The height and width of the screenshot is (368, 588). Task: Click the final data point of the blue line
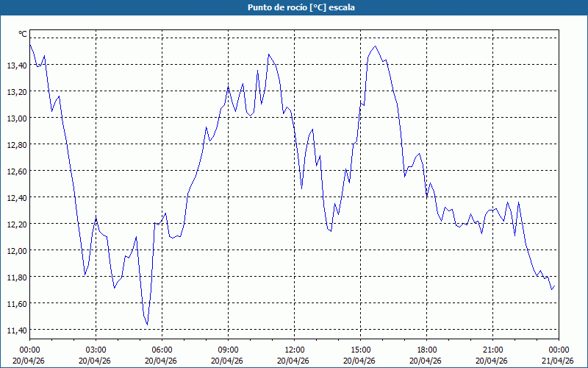pyautogui.click(x=555, y=286)
